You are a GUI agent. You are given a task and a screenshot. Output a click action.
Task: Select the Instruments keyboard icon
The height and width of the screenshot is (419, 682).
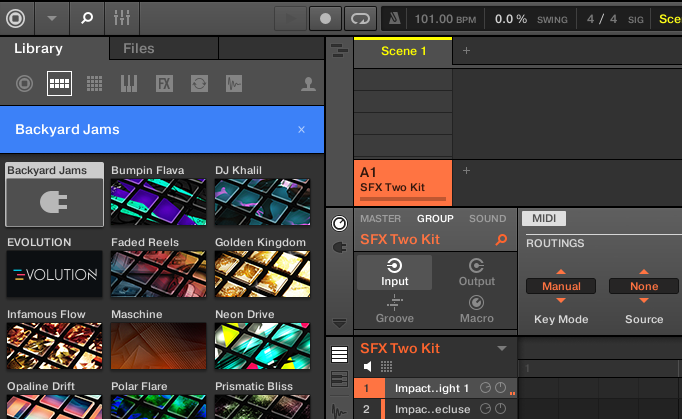pyautogui.click(x=129, y=83)
